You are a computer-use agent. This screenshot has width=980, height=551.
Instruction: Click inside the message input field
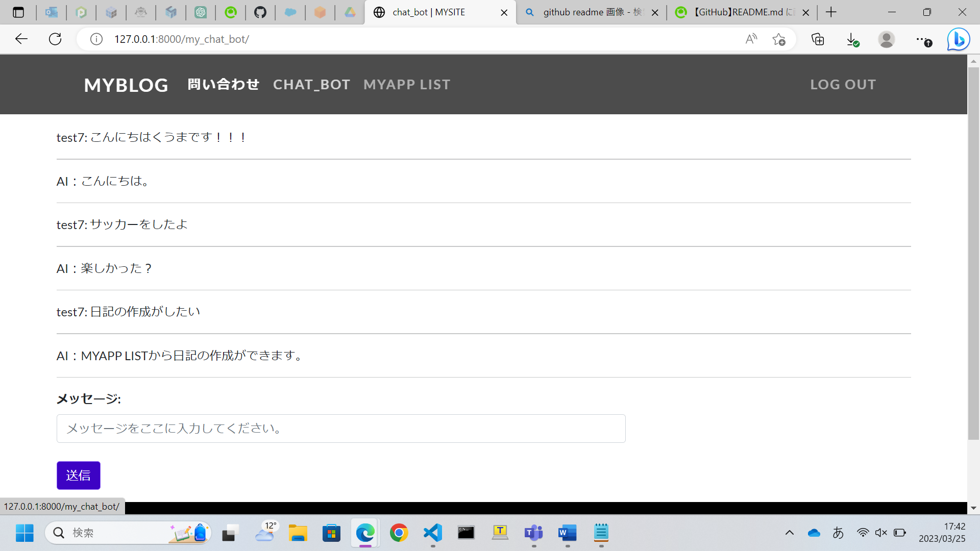341,429
